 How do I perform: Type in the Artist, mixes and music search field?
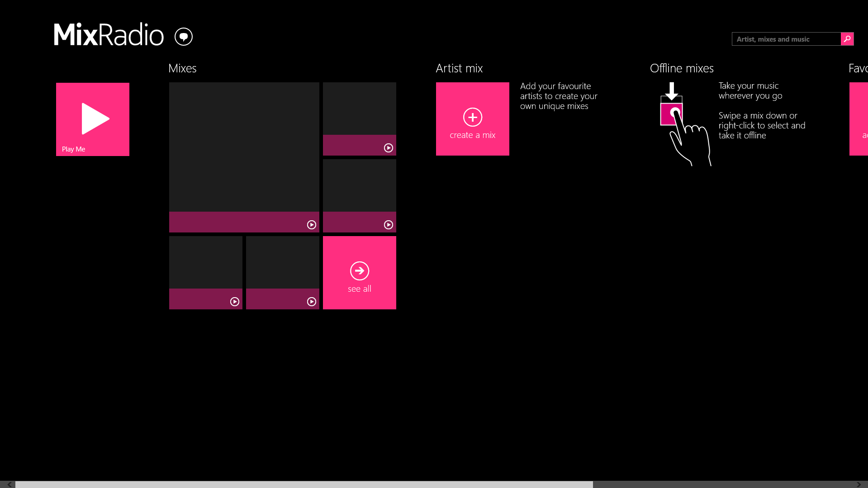pyautogui.click(x=786, y=39)
